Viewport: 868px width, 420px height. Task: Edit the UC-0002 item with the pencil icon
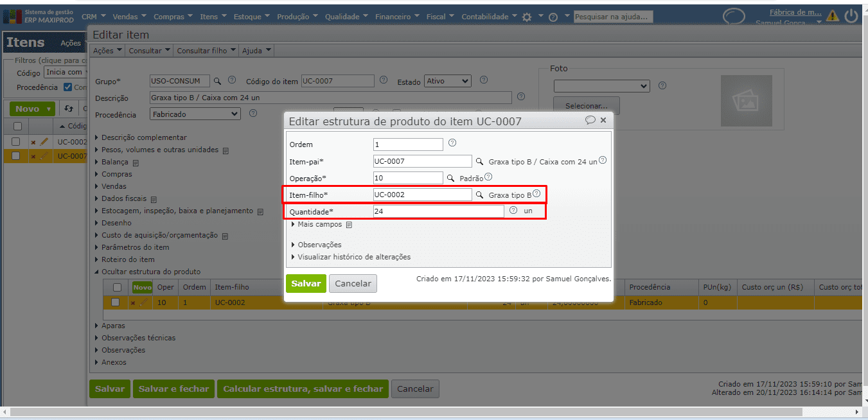[x=44, y=142]
